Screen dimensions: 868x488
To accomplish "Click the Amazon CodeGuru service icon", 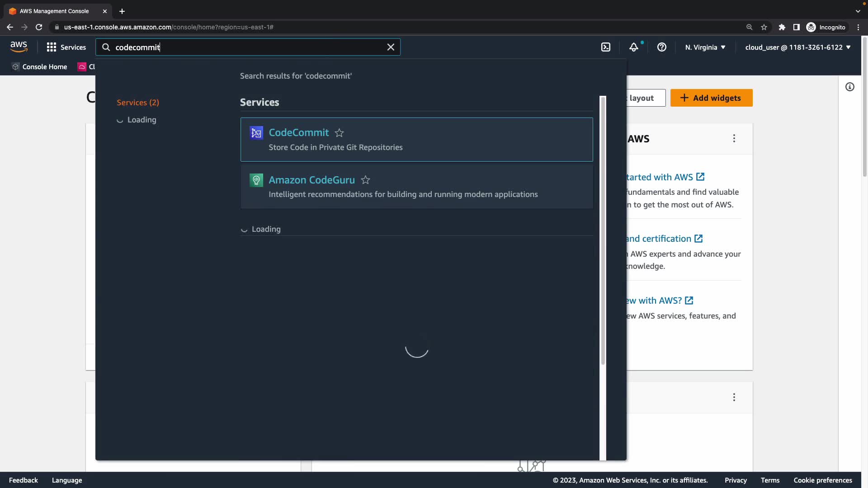I will click(x=256, y=180).
